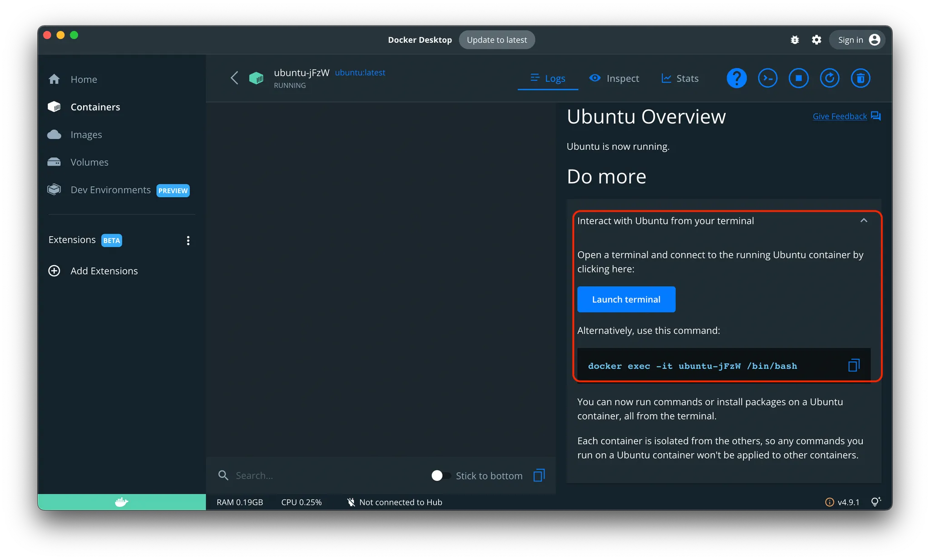Copy logs to clipboard icon

click(539, 476)
